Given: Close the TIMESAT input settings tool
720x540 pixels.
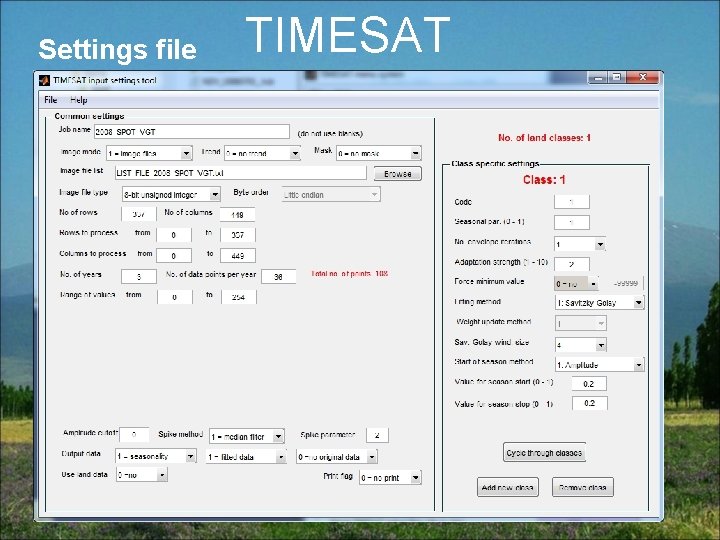Looking at the screenshot, I should [x=643, y=77].
